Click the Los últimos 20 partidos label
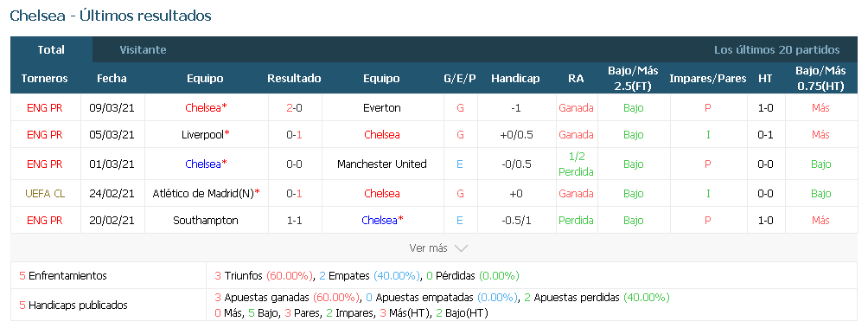This screenshot has height=328, width=868. (776, 50)
